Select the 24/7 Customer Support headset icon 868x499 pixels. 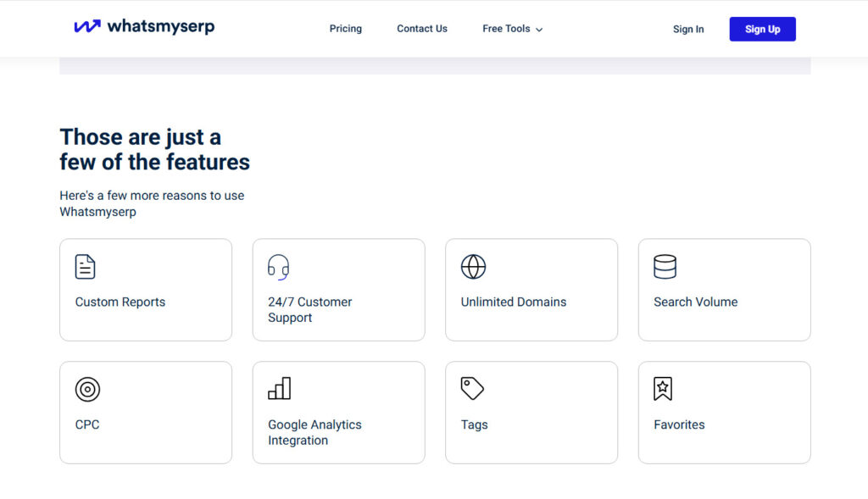coord(278,265)
